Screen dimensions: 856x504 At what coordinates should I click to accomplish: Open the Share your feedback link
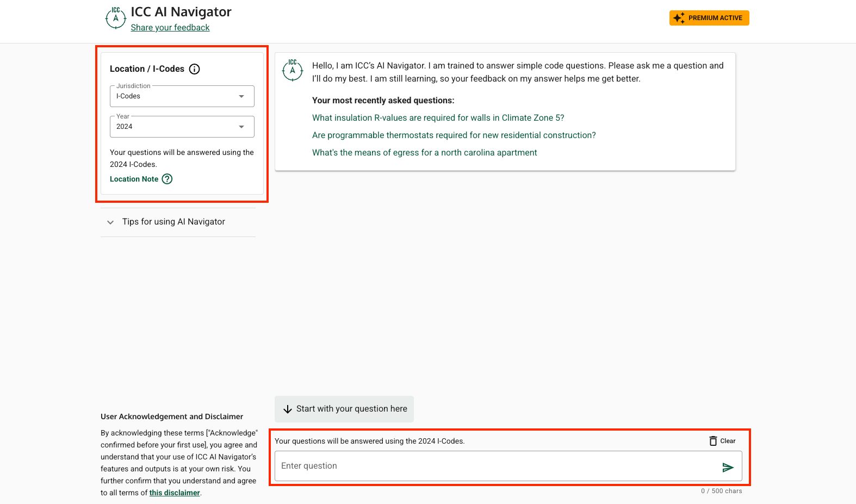[170, 28]
